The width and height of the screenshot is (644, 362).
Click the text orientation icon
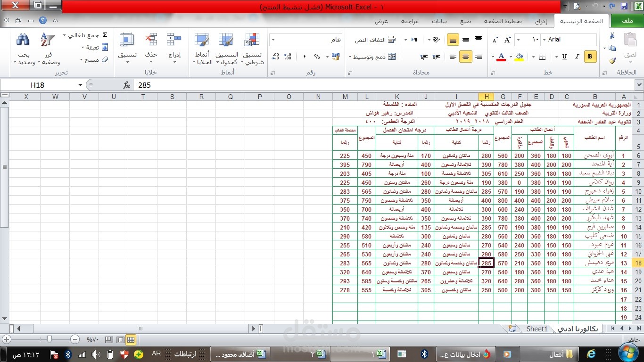[436, 40]
